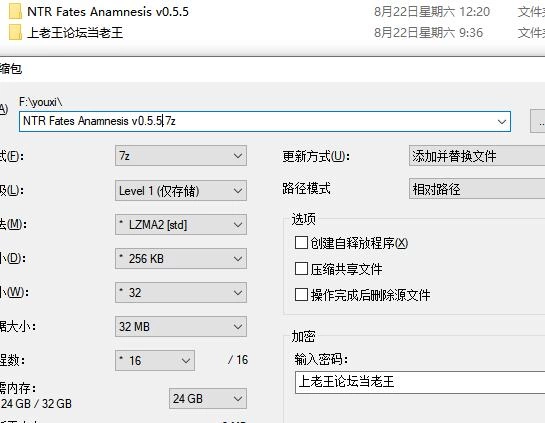545x423 pixels.
Task: Click the 路径模式 label
Action: (306, 188)
